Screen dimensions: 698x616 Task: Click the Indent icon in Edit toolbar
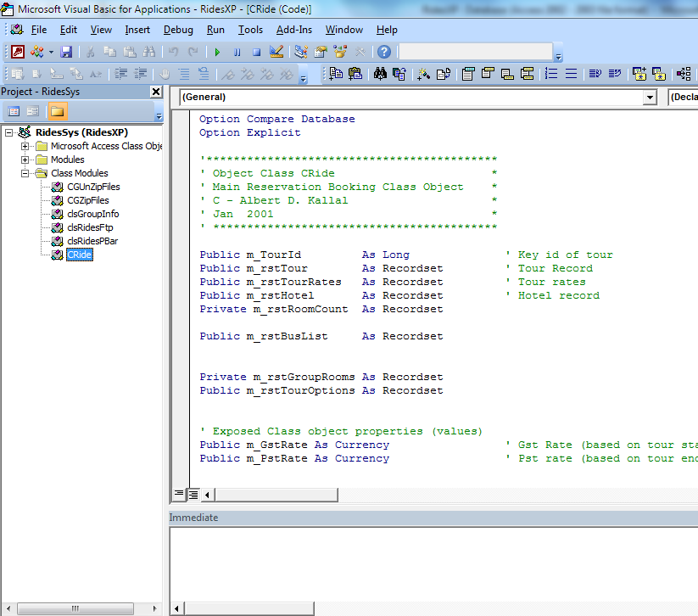[121, 74]
